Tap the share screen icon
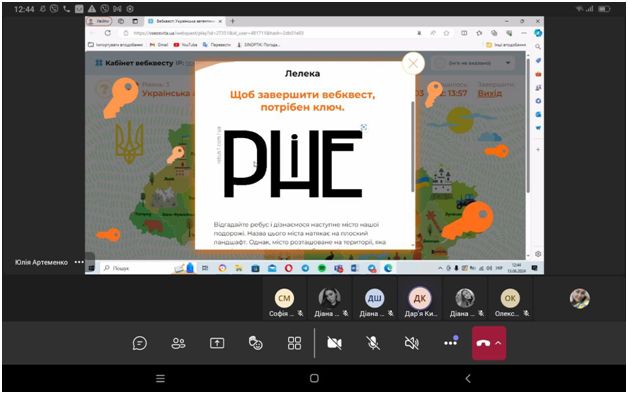The image size is (628, 394). click(x=217, y=343)
